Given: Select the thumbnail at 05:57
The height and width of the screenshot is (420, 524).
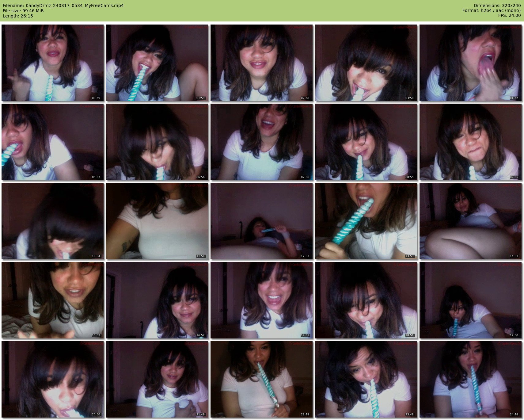Looking at the screenshot, I should 53,142.
